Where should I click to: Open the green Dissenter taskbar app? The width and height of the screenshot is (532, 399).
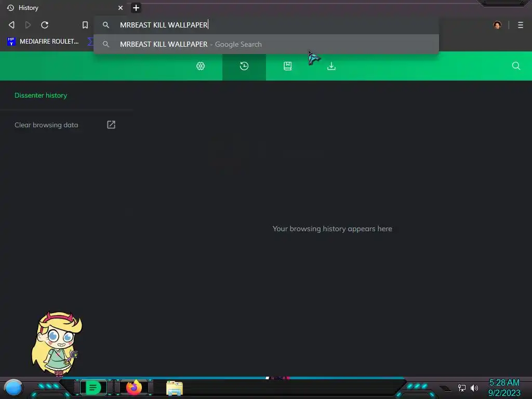(x=94, y=387)
